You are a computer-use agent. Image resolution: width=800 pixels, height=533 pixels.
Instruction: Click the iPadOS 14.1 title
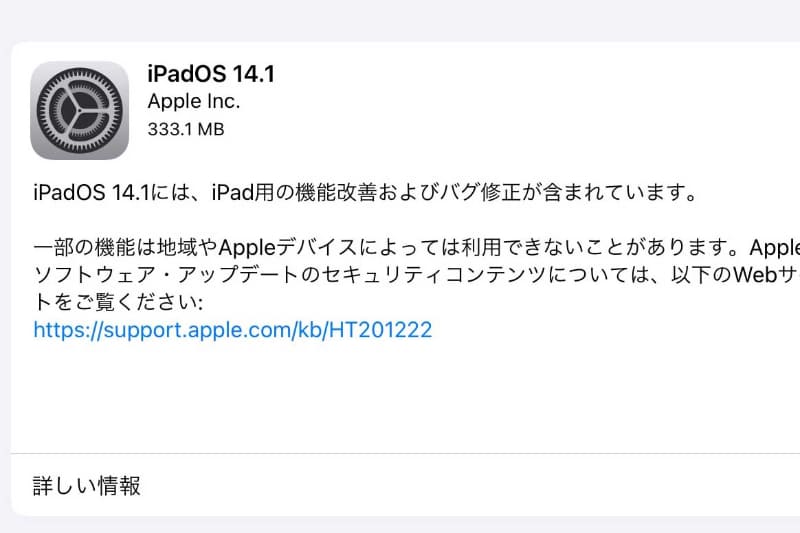pyautogui.click(x=211, y=74)
